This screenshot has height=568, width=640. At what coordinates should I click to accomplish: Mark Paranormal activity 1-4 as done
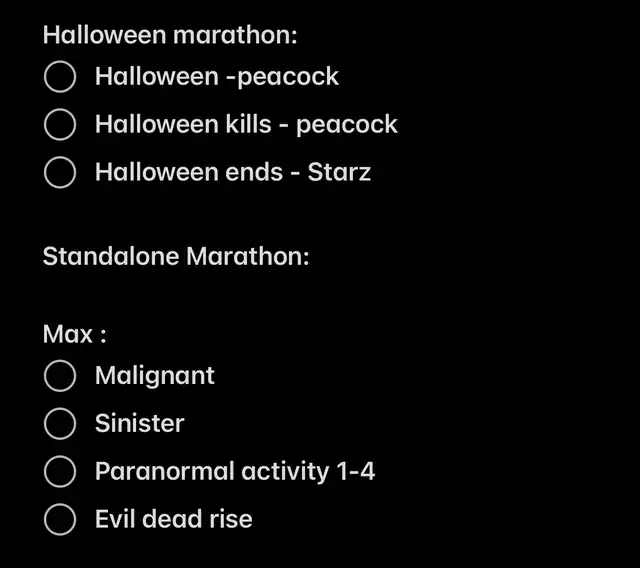click(60, 471)
